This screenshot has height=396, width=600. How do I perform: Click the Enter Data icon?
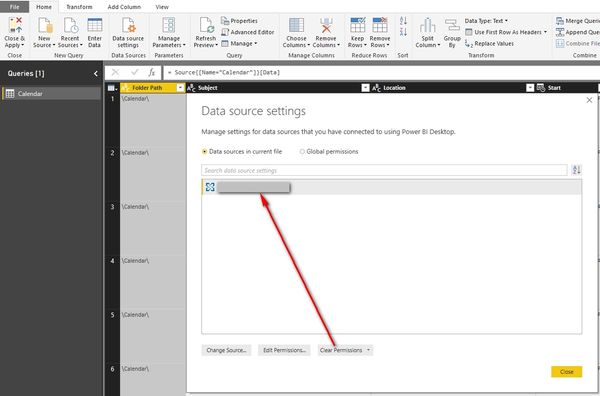click(x=95, y=25)
